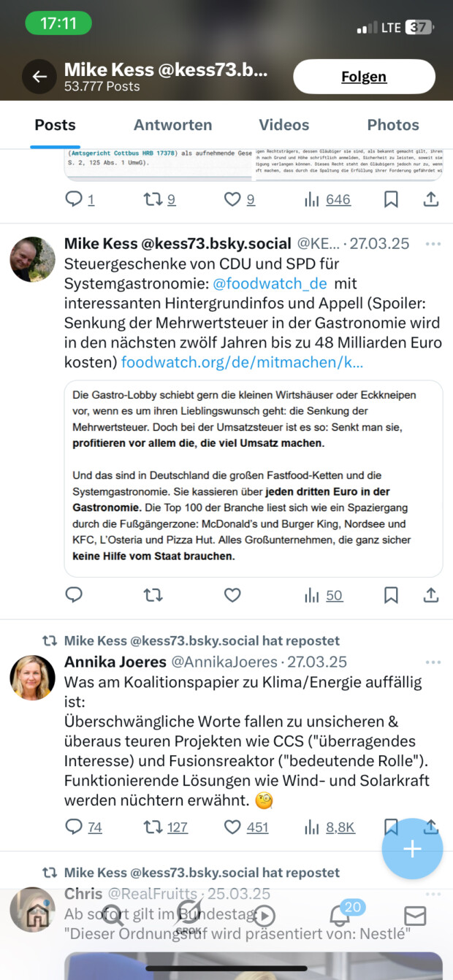Open the embedded Gastro-Lobby text image
The height and width of the screenshot is (980, 453).
click(253, 478)
